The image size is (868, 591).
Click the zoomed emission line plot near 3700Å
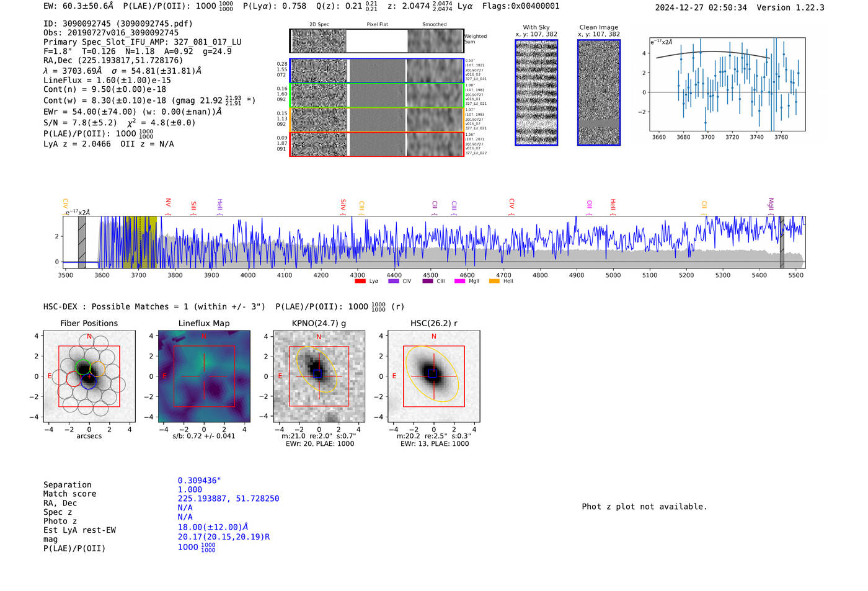tap(727, 84)
